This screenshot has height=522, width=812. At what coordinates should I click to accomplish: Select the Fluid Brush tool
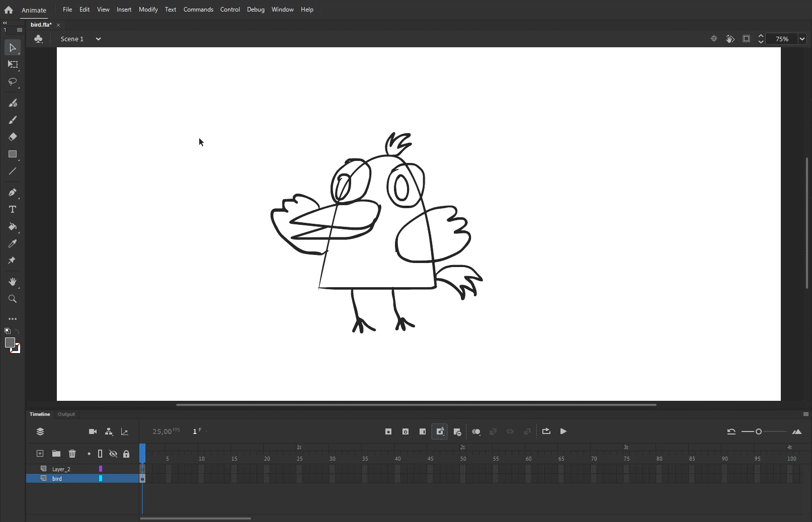coord(13,103)
